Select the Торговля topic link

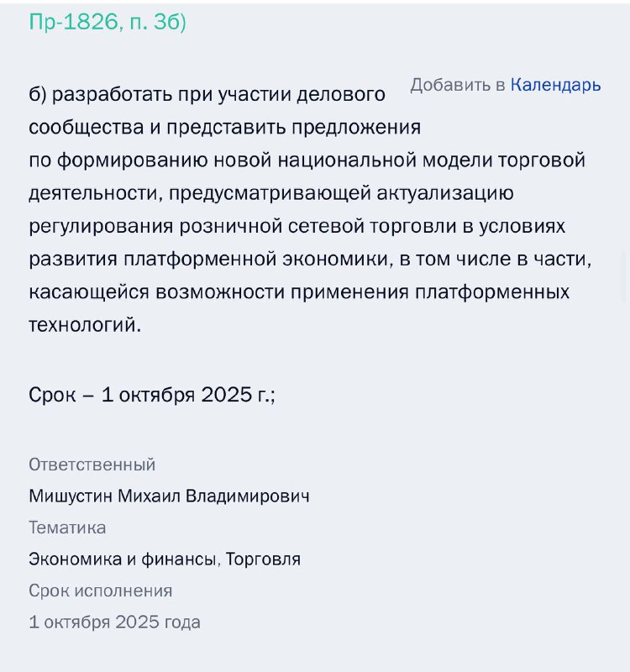[x=263, y=559]
